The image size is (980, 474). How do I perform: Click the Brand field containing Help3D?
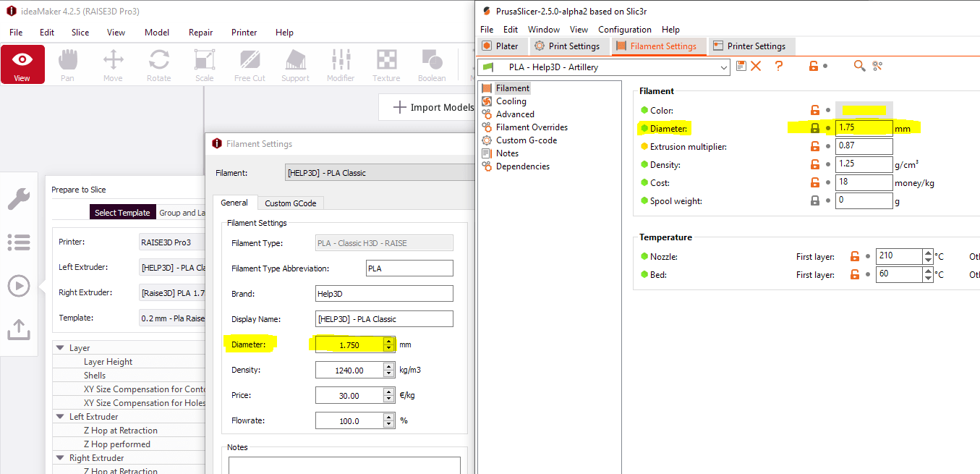tap(384, 294)
